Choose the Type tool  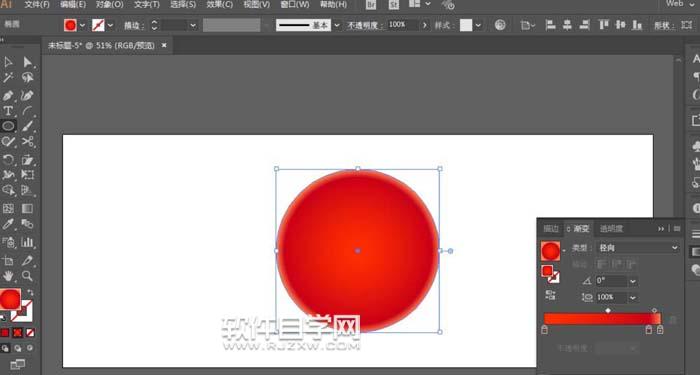tap(8, 111)
